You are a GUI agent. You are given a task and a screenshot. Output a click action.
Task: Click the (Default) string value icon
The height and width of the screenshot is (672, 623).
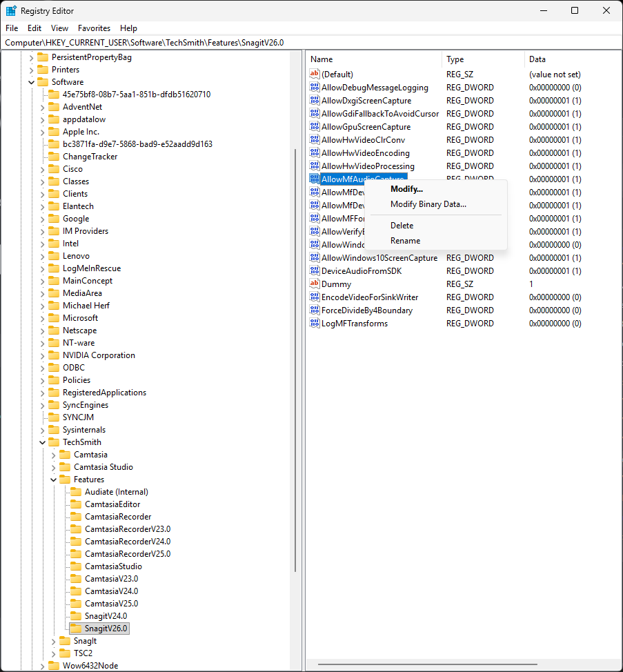[315, 74]
